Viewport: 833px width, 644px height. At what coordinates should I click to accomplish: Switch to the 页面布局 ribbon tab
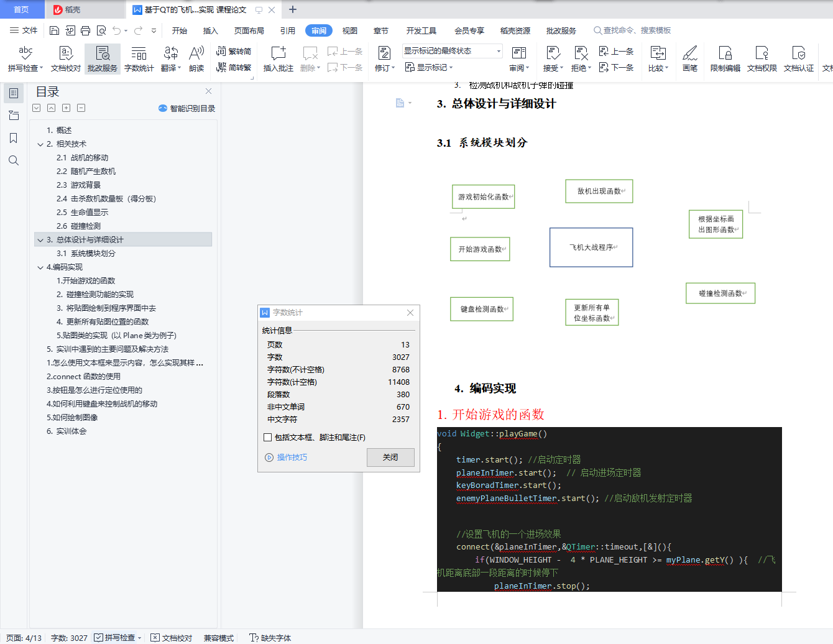[249, 30]
